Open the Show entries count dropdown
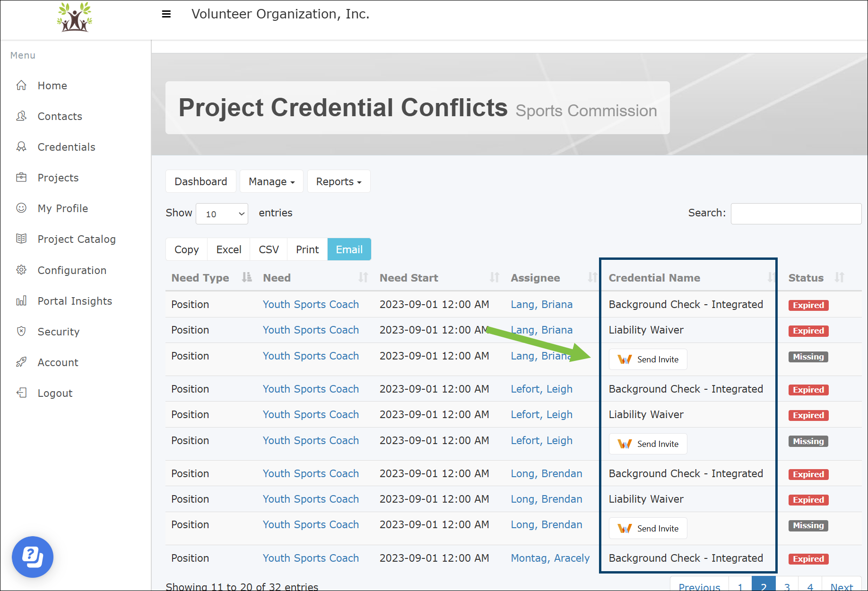This screenshot has height=591, width=868. [x=222, y=214]
